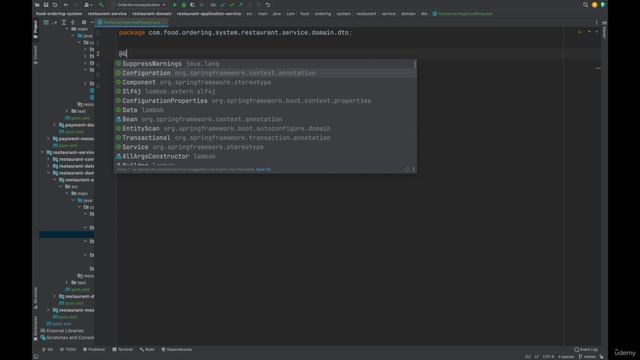
Task: Click food-ordering-system breadcrumb
Action: coord(59,13)
